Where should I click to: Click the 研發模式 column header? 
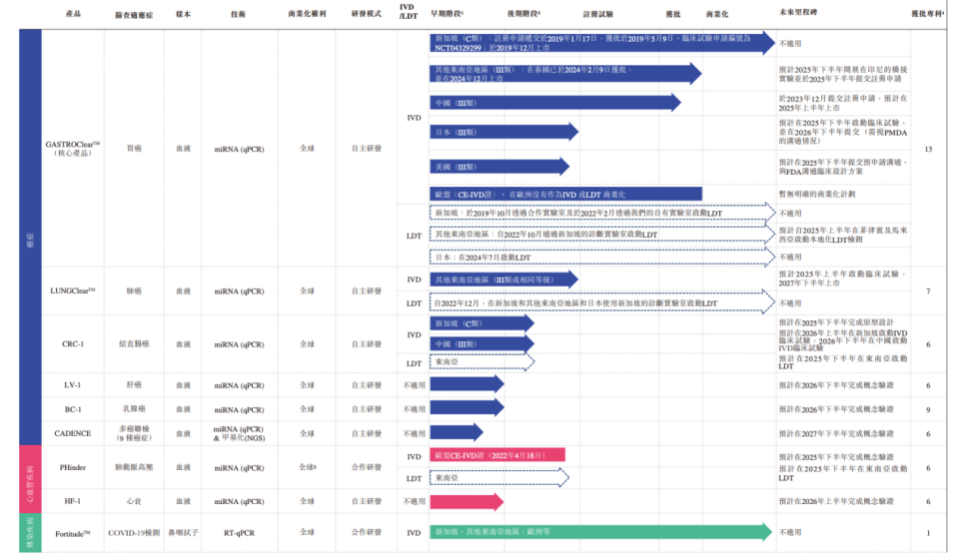point(367,13)
